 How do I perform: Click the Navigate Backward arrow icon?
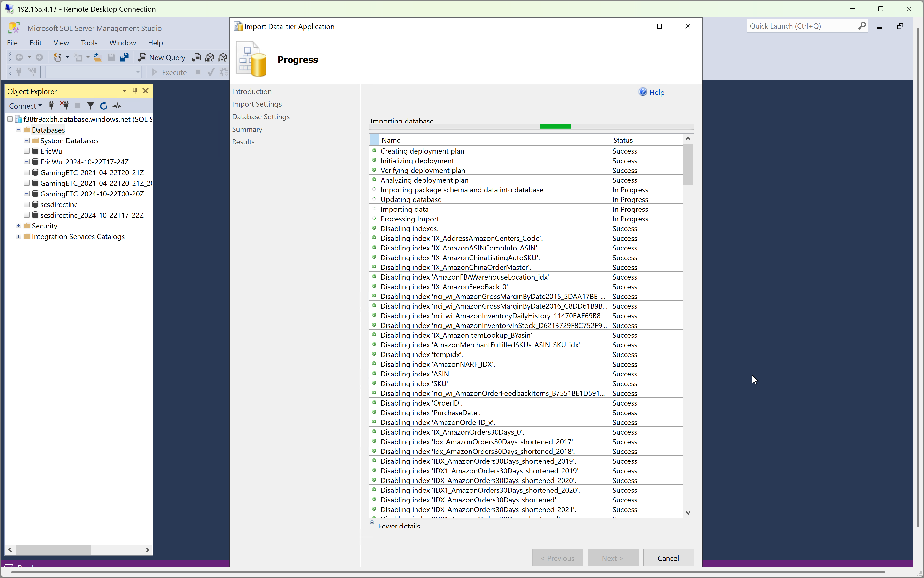[19, 57]
